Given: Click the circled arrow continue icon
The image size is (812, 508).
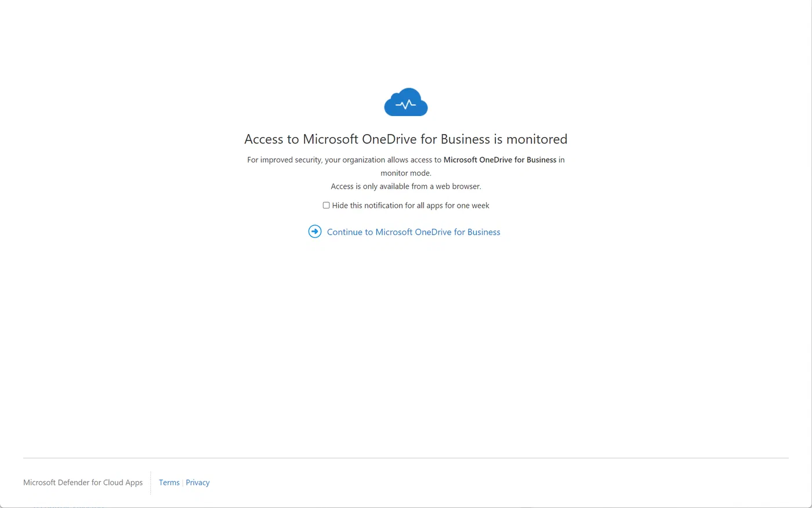Looking at the screenshot, I should click(315, 232).
